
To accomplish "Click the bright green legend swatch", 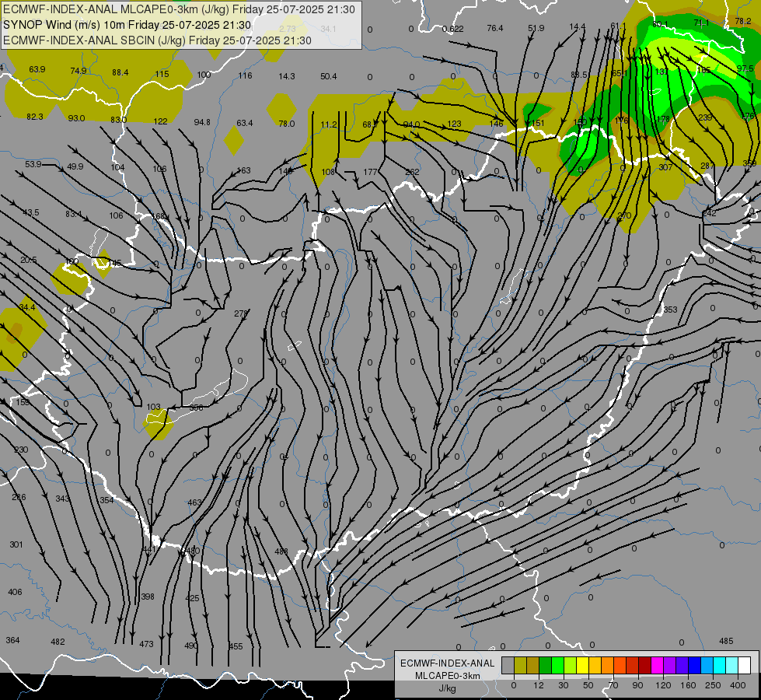I will [x=557, y=666].
